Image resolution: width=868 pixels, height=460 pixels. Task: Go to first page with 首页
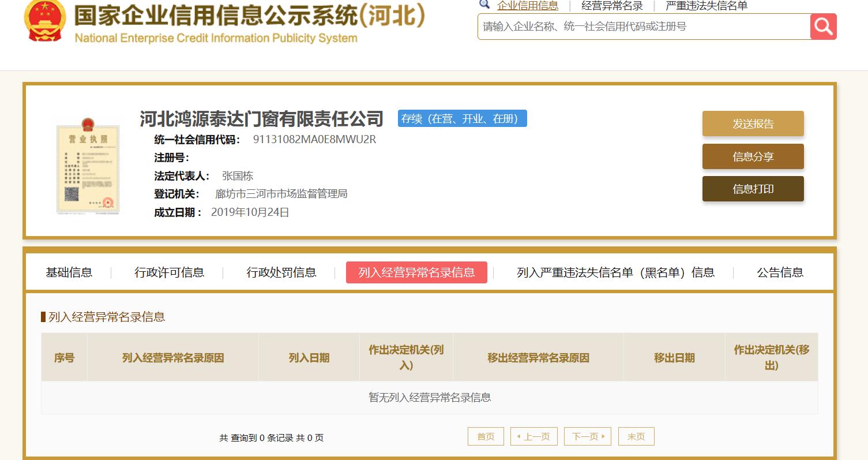pos(486,436)
